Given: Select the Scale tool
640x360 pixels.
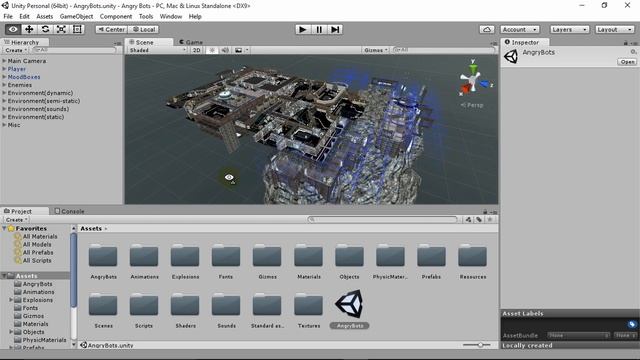Looking at the screenshot, I should (x=61, y=29).
